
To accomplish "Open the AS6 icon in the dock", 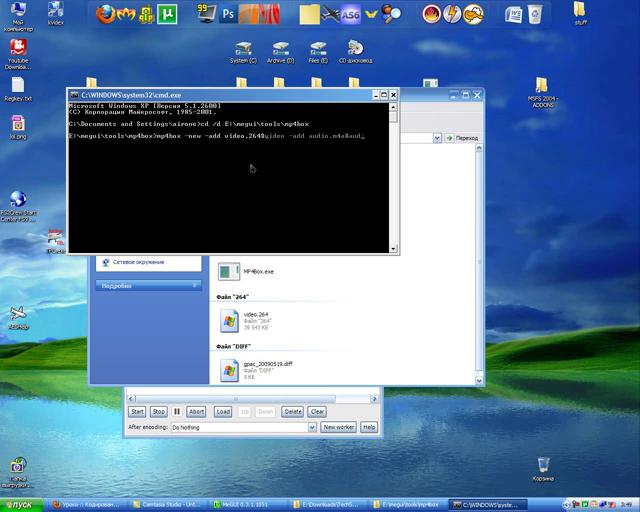I will pyautogui.click(x=350, y=15).
